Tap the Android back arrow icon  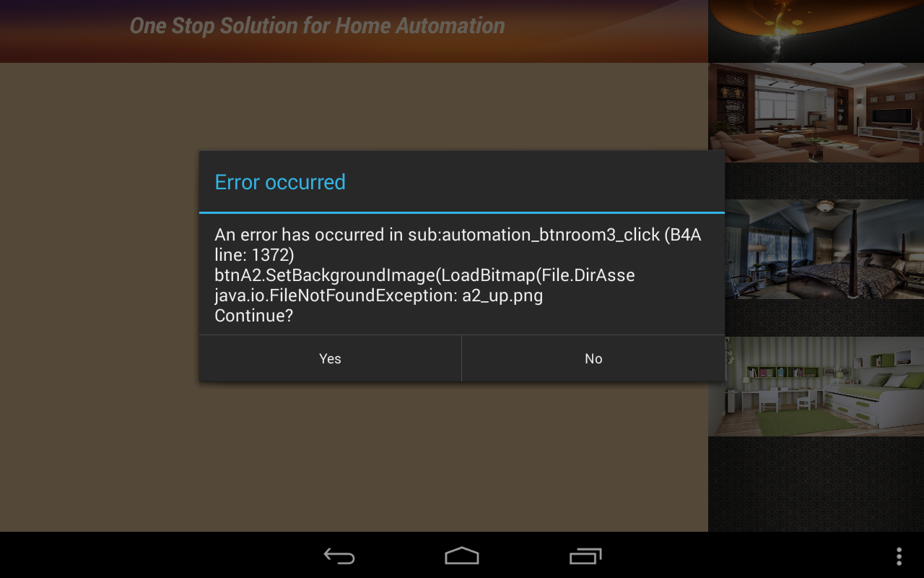point(339,556)
